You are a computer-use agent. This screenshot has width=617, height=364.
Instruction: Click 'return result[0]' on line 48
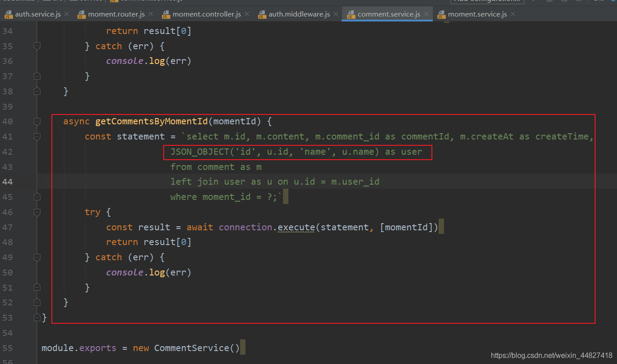(149, 242)
